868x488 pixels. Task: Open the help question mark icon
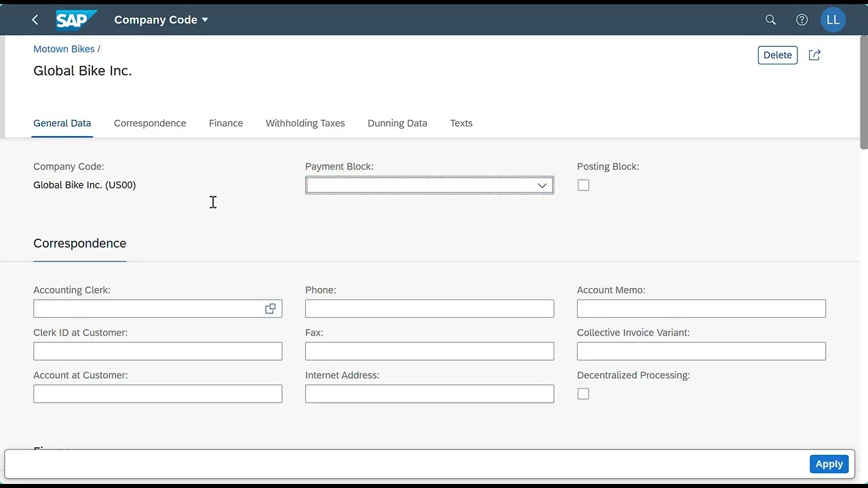click(x=802, y=20)
